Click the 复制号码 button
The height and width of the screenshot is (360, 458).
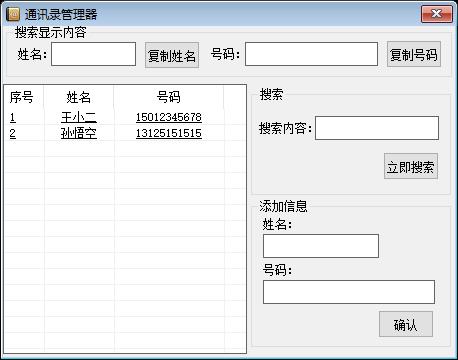pos(414,54)
